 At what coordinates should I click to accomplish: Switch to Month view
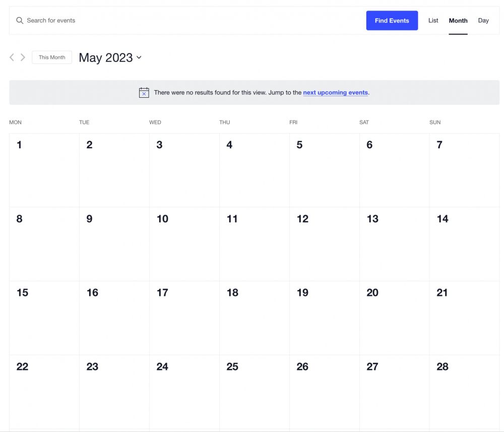pos(458,21)
